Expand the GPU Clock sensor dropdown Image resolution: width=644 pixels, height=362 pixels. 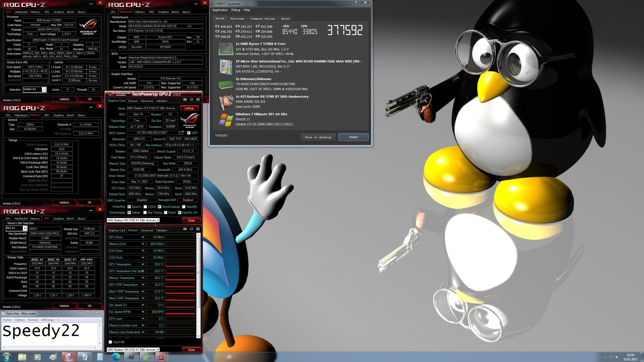point(143,237)
